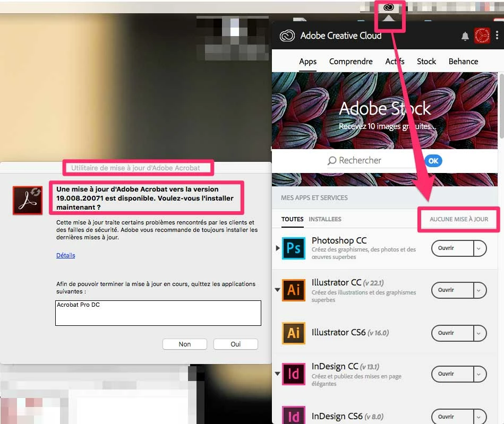Click the Utilitaire de mise à jour title
This screenshot has width=504, height=424.
point(135,168)
